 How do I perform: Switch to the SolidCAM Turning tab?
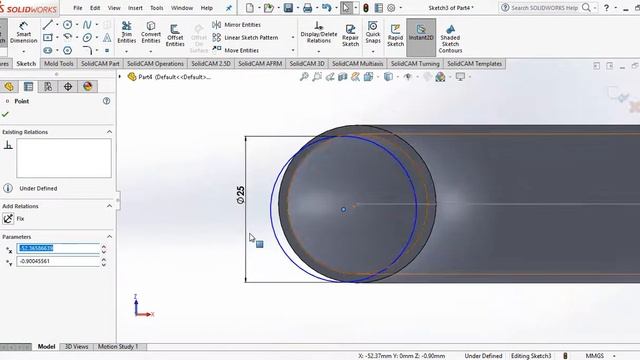(x=415, y=64)
